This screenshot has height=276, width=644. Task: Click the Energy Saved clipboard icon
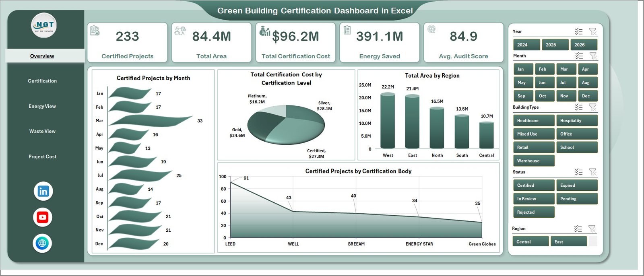[x=347, y=30]
